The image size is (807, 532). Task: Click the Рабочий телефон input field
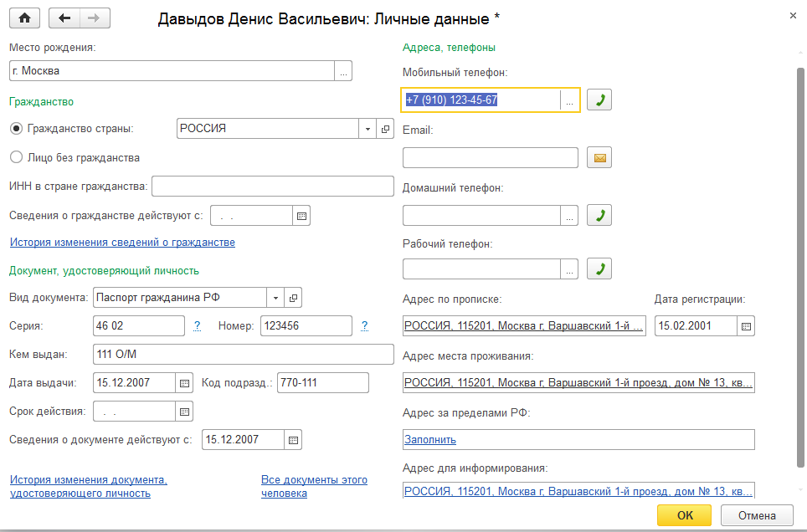(x=481, y=269)
